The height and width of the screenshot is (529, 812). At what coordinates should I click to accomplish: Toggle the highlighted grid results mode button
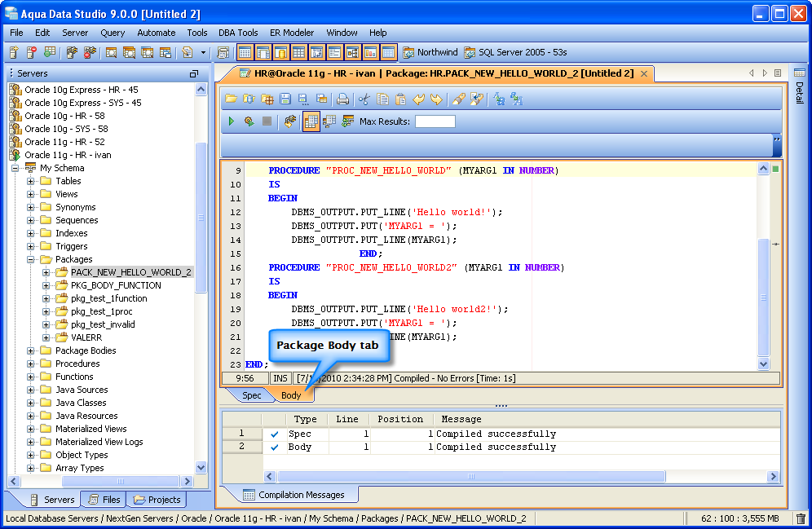pyautogui.click(x=311, y=121)
